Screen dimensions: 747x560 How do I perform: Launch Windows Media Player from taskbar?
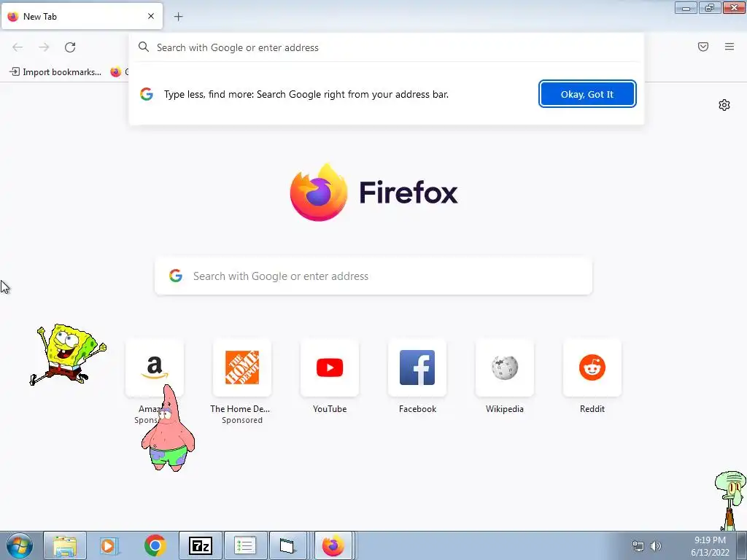pyautogui.click(x=109, y=545)
